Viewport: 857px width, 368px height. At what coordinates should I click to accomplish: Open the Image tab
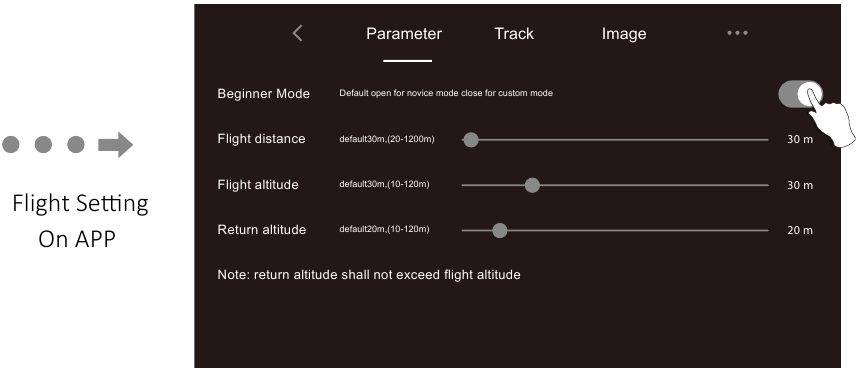click(x=624, y=34)
